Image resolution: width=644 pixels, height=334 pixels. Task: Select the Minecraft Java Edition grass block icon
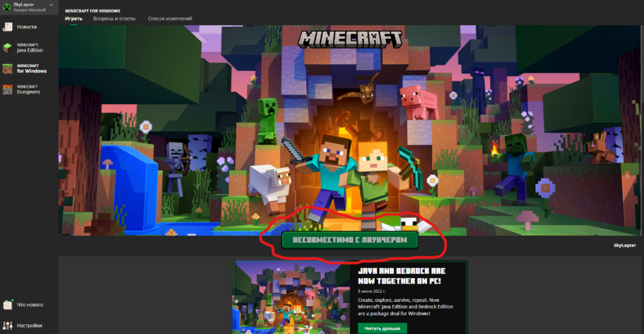7,48
